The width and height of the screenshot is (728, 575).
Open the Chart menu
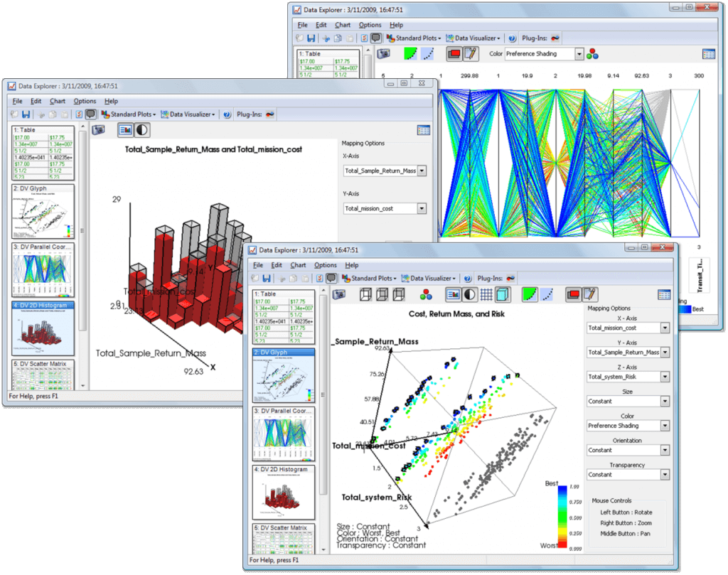pos(299,264)
